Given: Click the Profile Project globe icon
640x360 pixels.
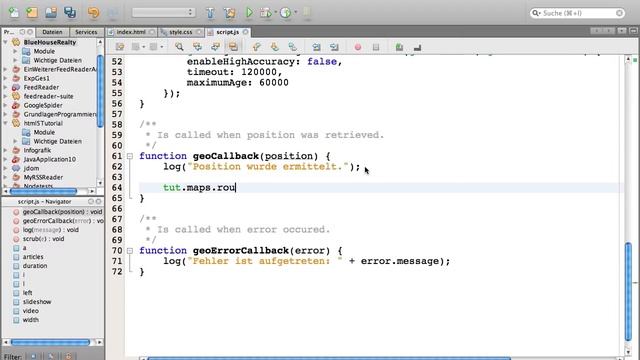Looking at the screenshot, I should [x=285, y=13].
